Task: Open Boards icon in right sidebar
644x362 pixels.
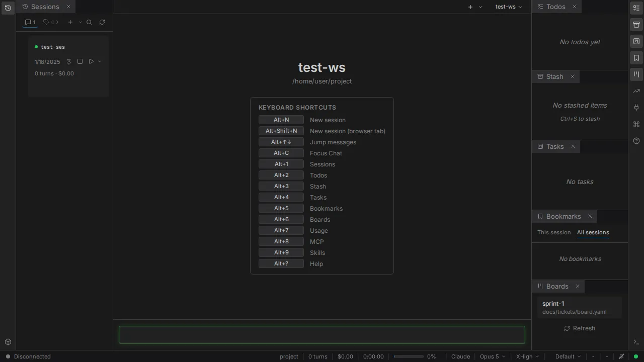Action: point(636,74)
